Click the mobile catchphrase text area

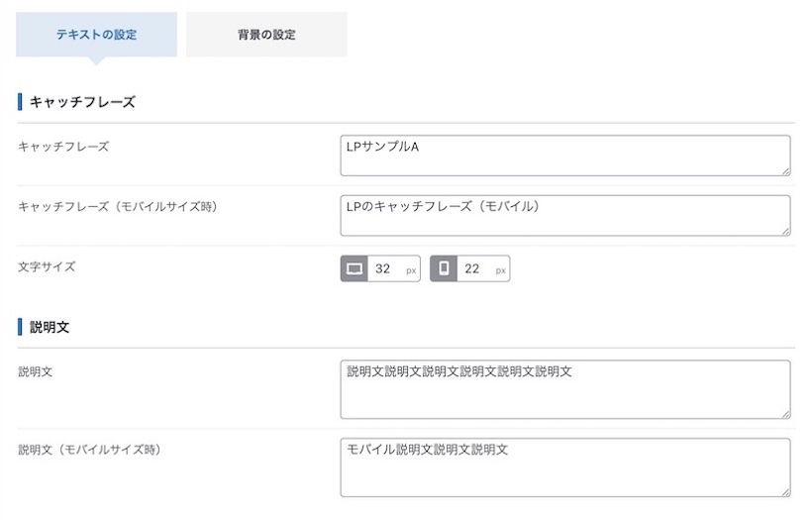pos(565,216)
